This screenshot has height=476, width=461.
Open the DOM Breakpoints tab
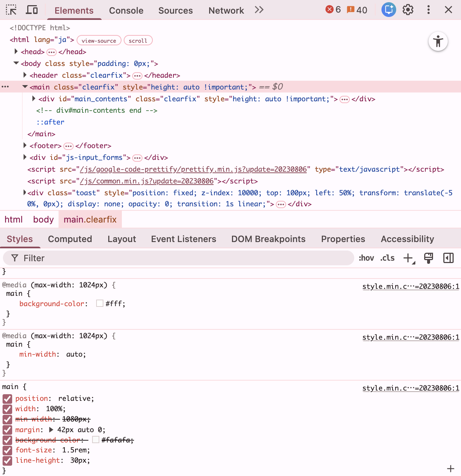point(268,239)
